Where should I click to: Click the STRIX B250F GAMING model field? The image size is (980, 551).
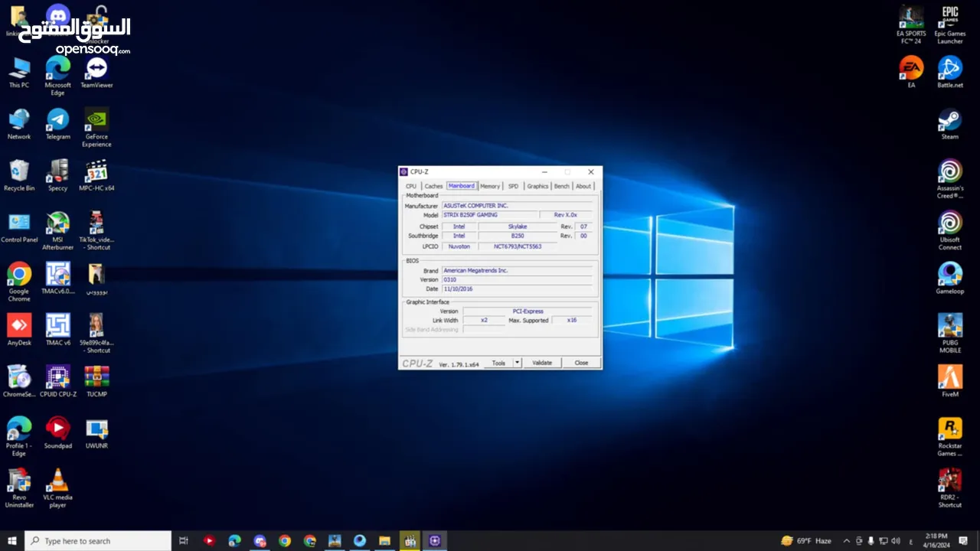click(x=490, y=215)
